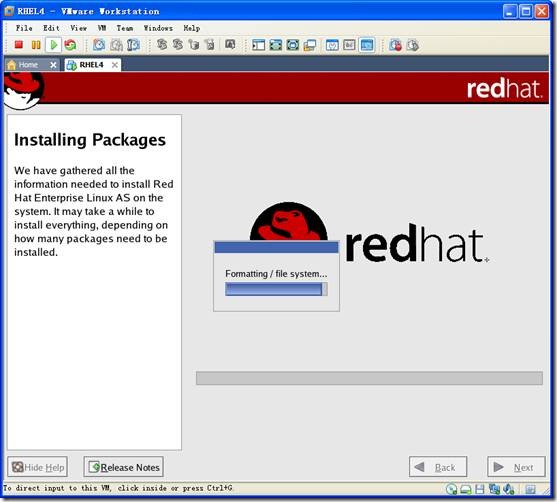
Task: Click the Reset VM circular arrows icon
Action: click(70, 45)
